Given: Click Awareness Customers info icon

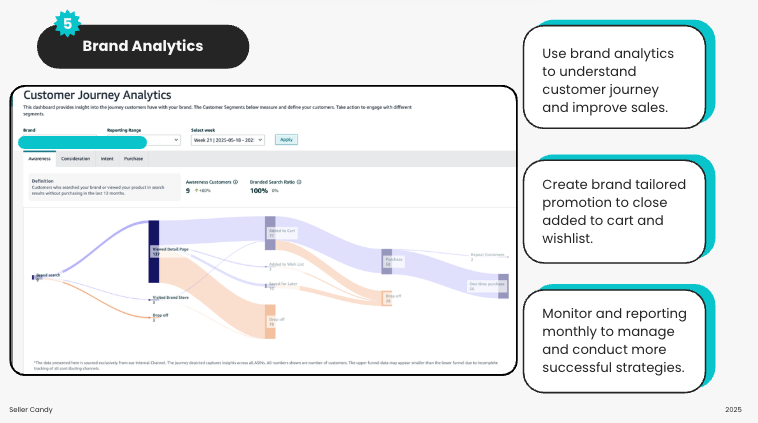Looking at the screenshot, I should click(235, 182).
